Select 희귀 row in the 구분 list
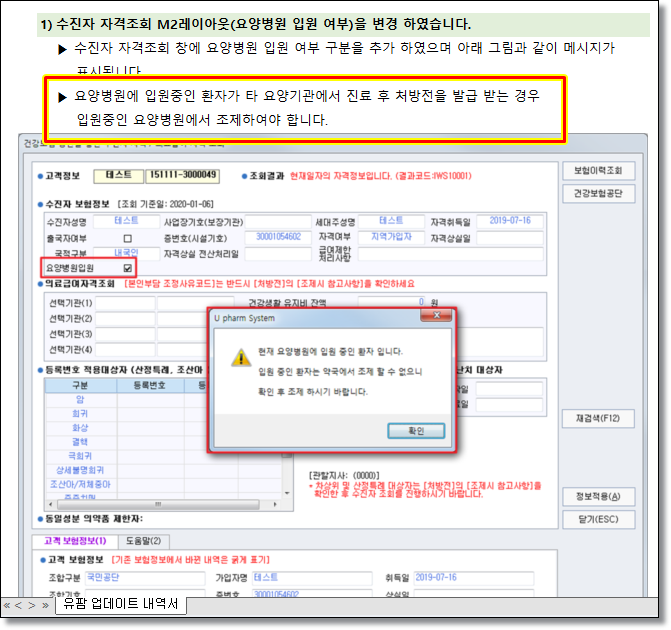 [x=80, y=412]
